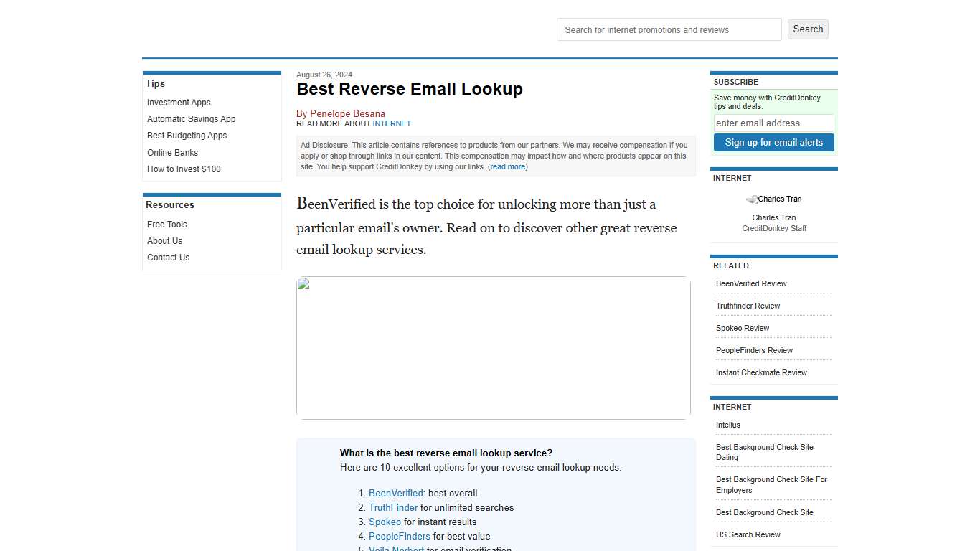Open the About Us page
980x551 pixels.
(x=164, y=240)
